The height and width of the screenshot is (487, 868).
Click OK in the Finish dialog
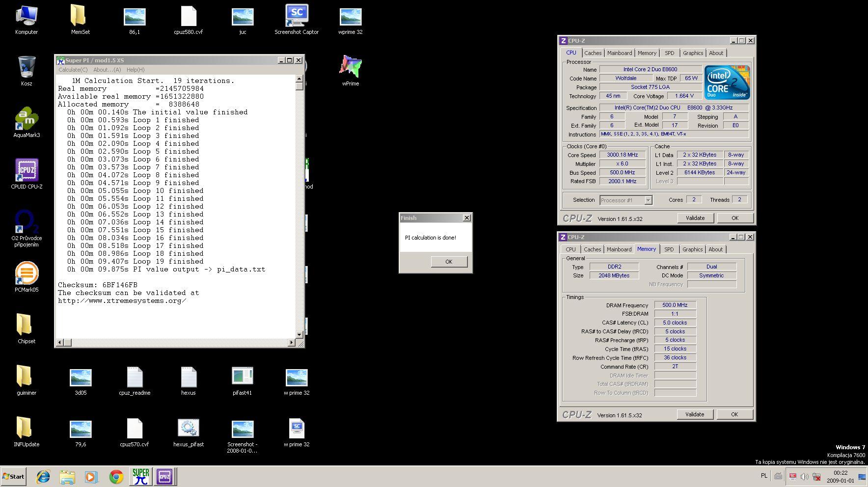[449, 262]
